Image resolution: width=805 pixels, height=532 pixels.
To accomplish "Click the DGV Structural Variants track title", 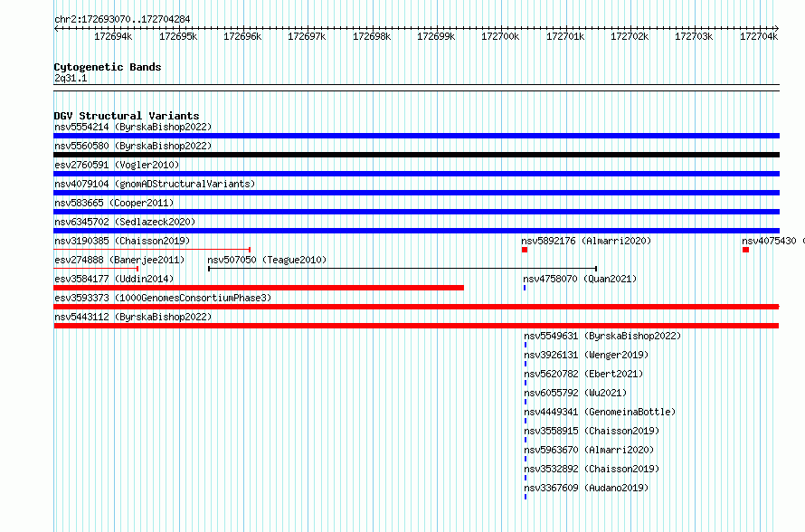I will [x=127, y=116].
